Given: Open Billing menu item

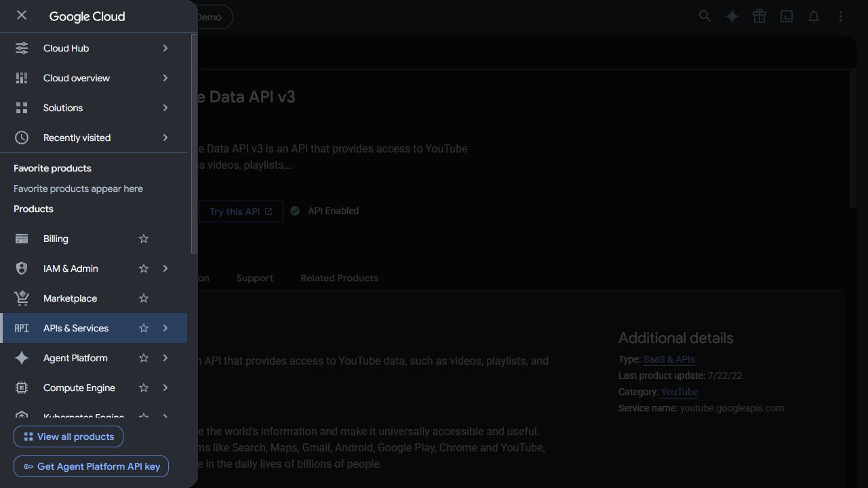Looking at the screenshot, I should click(94, 239).
